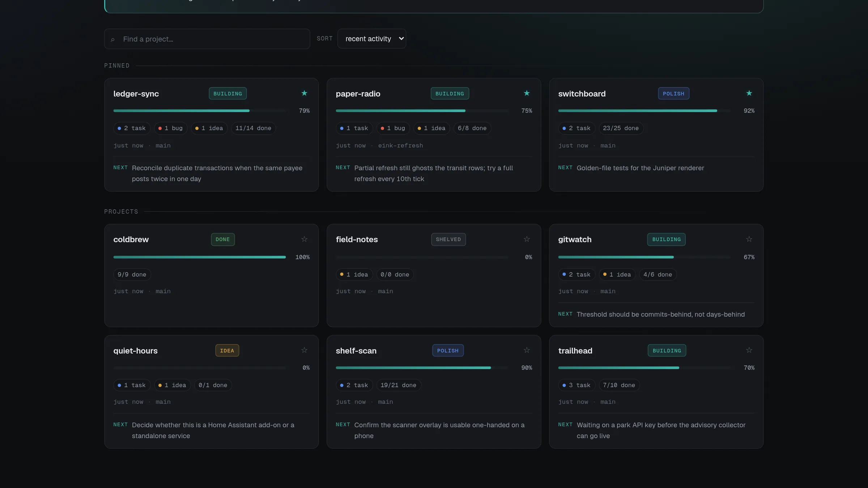Image resolution: width=868 pixels, height=488 pixels.
Task: Click the '6/8 done' chip
Action: [x=472, y=128]
